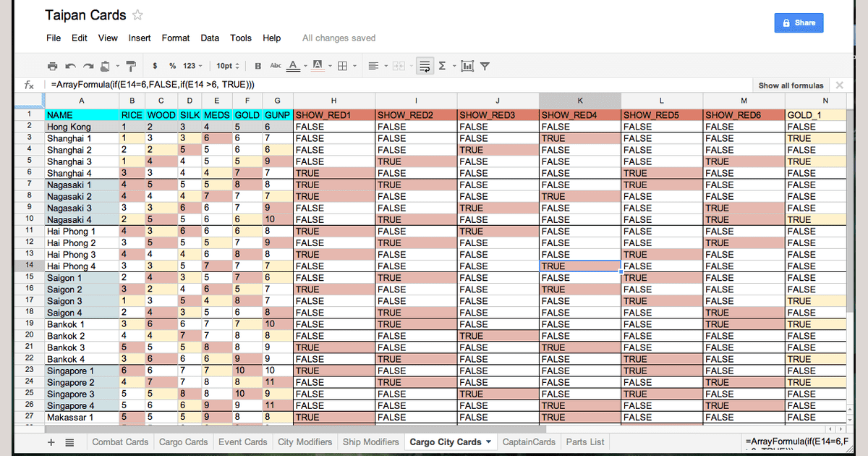
Task: Click the Filter funnel icon
Action: [485, 66]
